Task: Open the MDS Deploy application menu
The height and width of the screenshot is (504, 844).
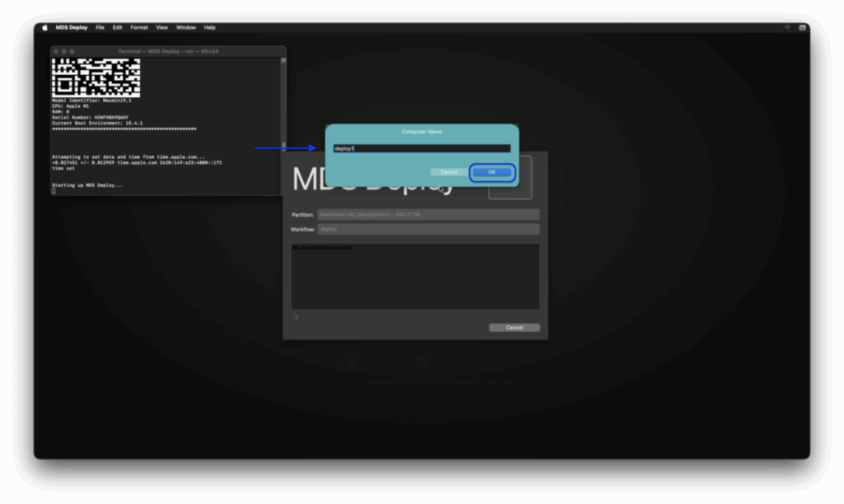Action: pyautogui.click(x=71, y=27)
